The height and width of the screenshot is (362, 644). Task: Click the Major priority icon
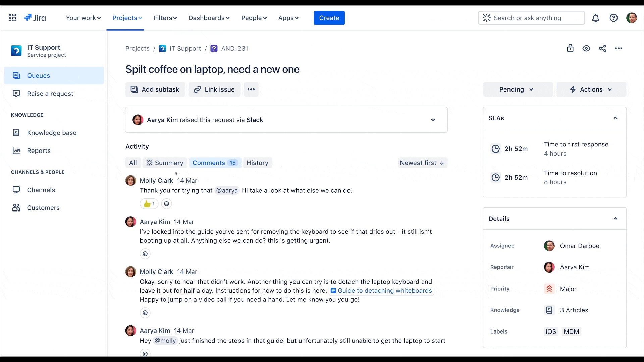[x=549, y=289]
